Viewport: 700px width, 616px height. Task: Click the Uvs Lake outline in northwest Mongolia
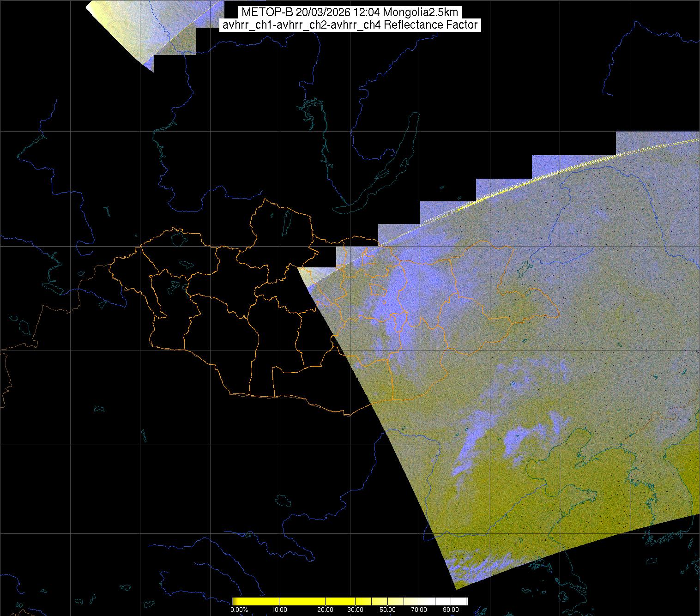click(179, 238)
